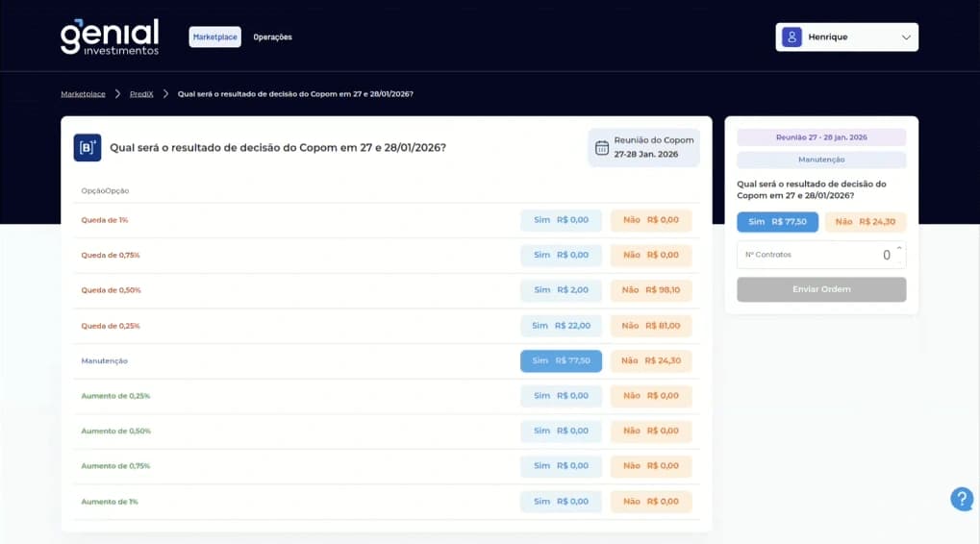Image resolution: width=980 pixels, height=544 pixels.
Task: Select Sim for Queda de 1%
Action: pyautogui.click(x=562, y=220)
